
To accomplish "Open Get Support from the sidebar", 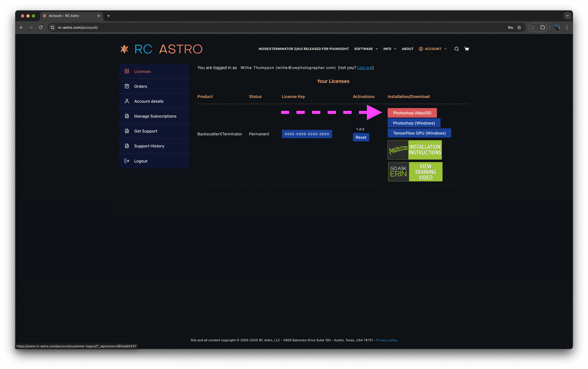I will (154, 131).
